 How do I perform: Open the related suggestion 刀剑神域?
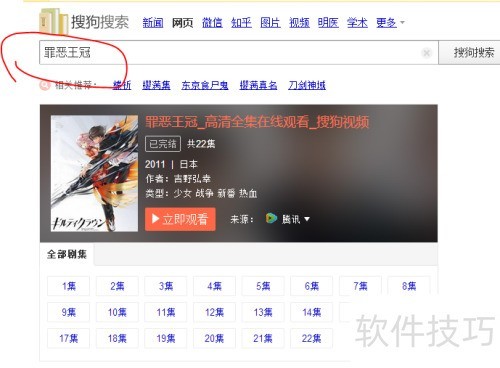[307, 85]
